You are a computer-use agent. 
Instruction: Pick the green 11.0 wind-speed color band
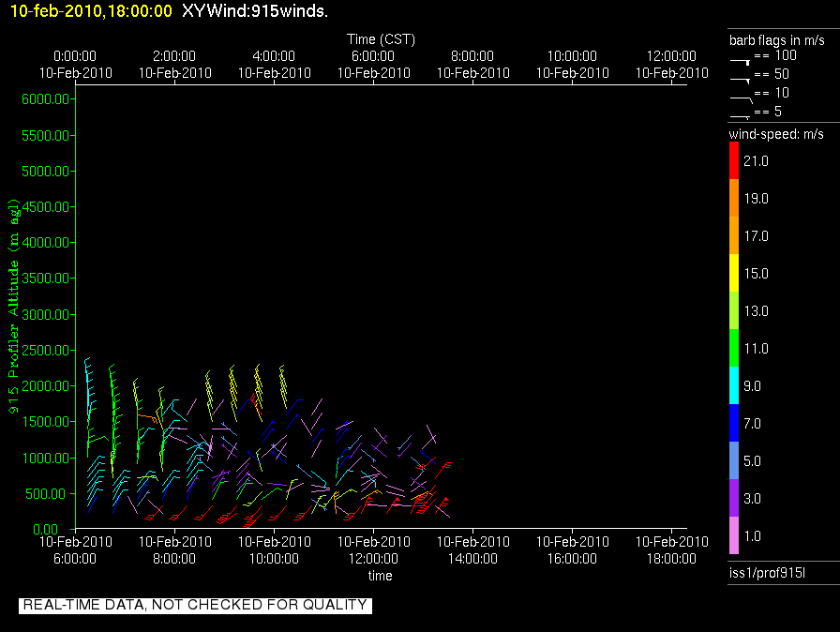734,349
